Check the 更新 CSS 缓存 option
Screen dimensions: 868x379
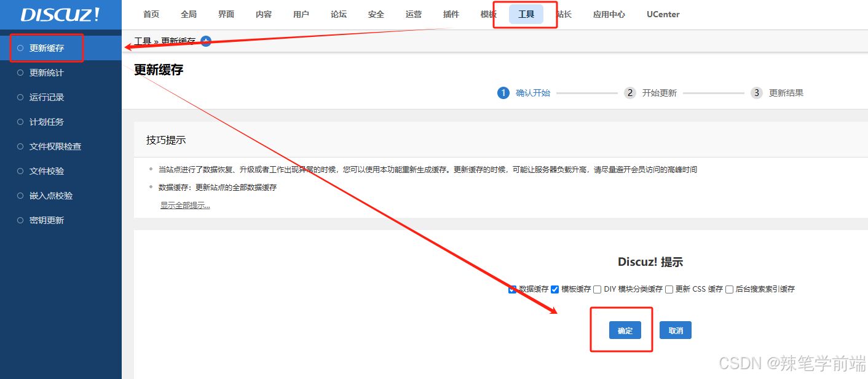coord(668,289)
